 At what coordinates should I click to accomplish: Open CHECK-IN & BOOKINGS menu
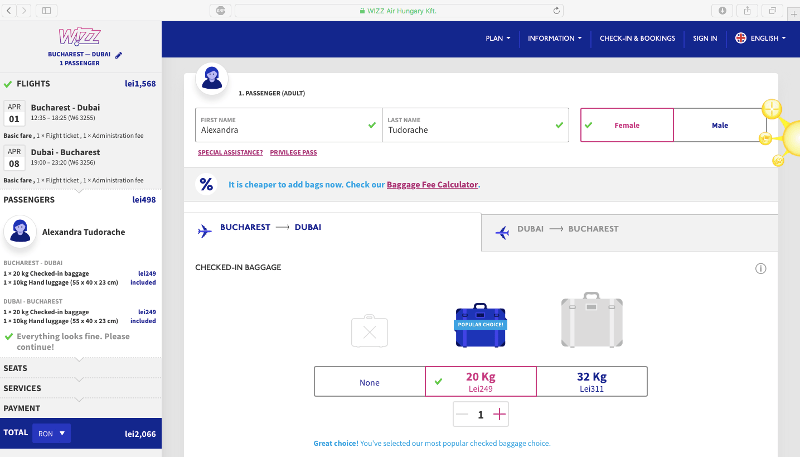tap(637, 38)
